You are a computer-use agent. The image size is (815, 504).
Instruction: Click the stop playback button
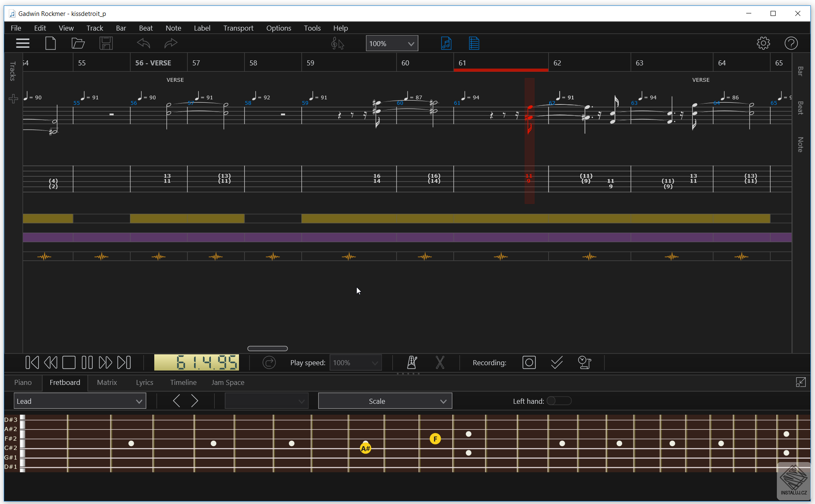(x=69, y=362)
